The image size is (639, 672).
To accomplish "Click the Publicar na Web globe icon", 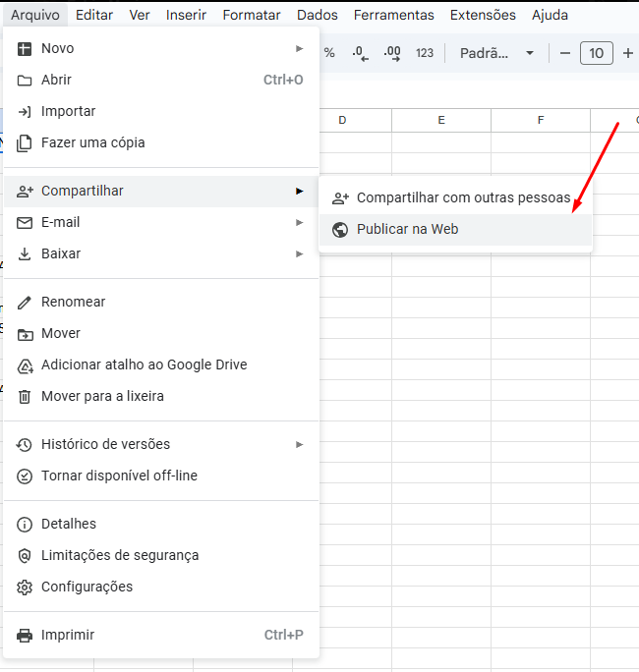I will coord(340,230).
